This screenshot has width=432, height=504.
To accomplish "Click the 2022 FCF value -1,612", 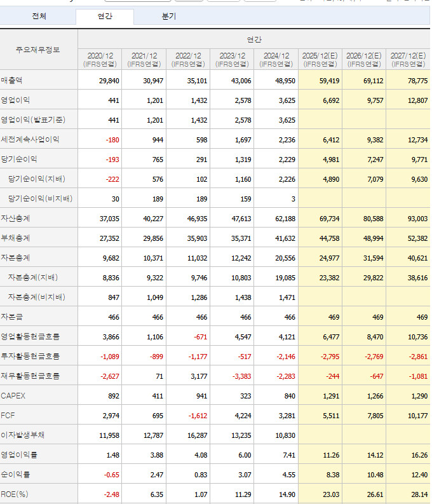I will pos(198,416).
